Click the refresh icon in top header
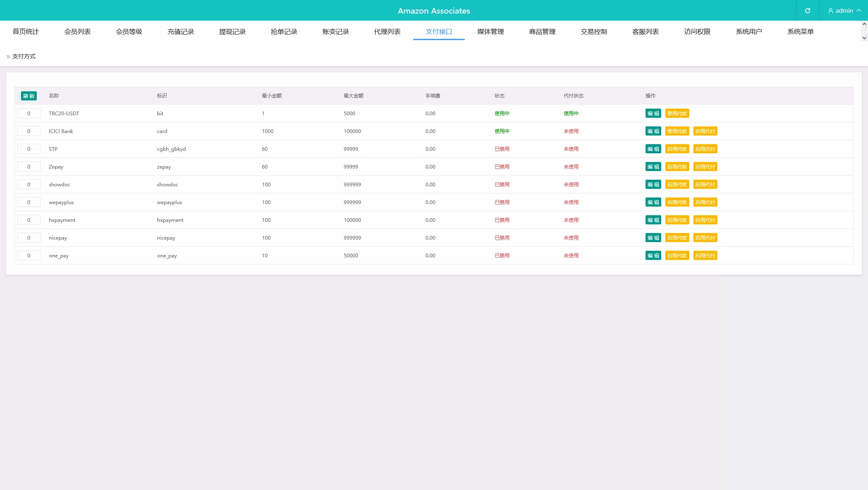The height and width of the screenshot is (490, 868). coord(807,11)
